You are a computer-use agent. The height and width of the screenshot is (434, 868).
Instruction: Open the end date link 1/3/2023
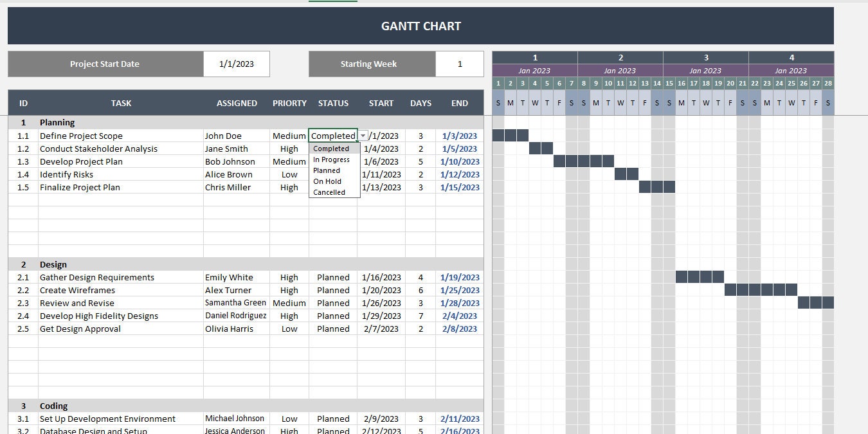460,135
